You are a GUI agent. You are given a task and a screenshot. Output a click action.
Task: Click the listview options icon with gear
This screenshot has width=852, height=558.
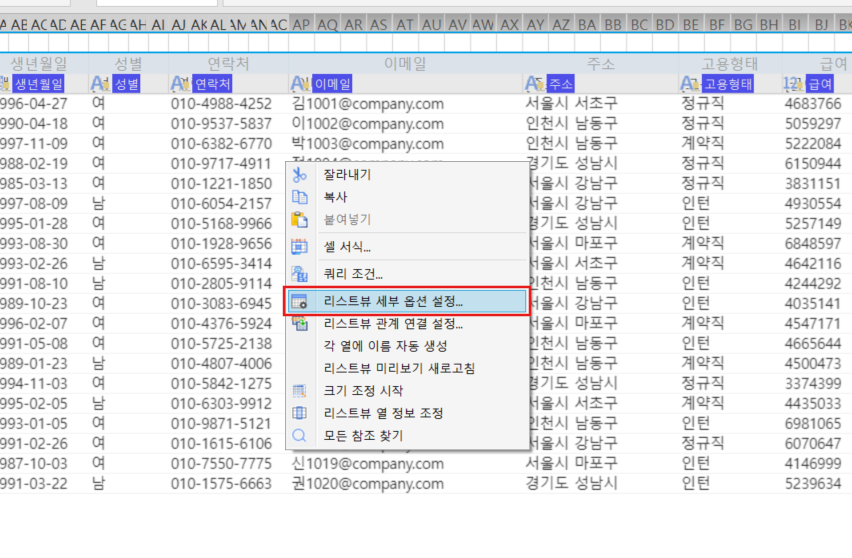(x=299, y=302)
